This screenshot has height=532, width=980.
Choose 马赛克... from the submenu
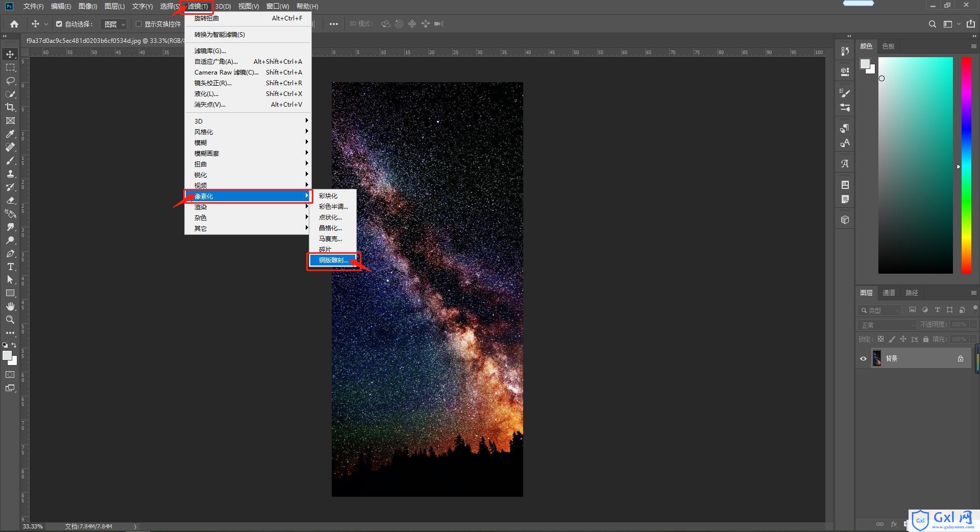coord(333,238)
